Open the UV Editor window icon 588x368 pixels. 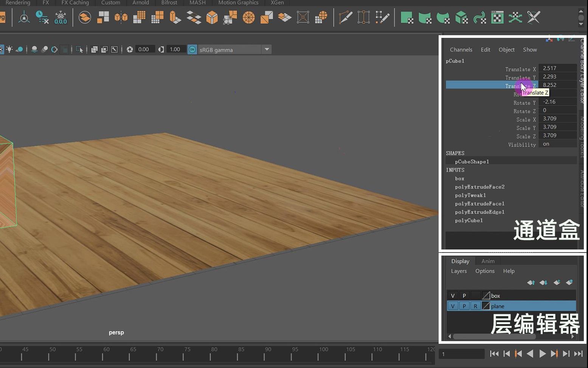pos(497,17)
